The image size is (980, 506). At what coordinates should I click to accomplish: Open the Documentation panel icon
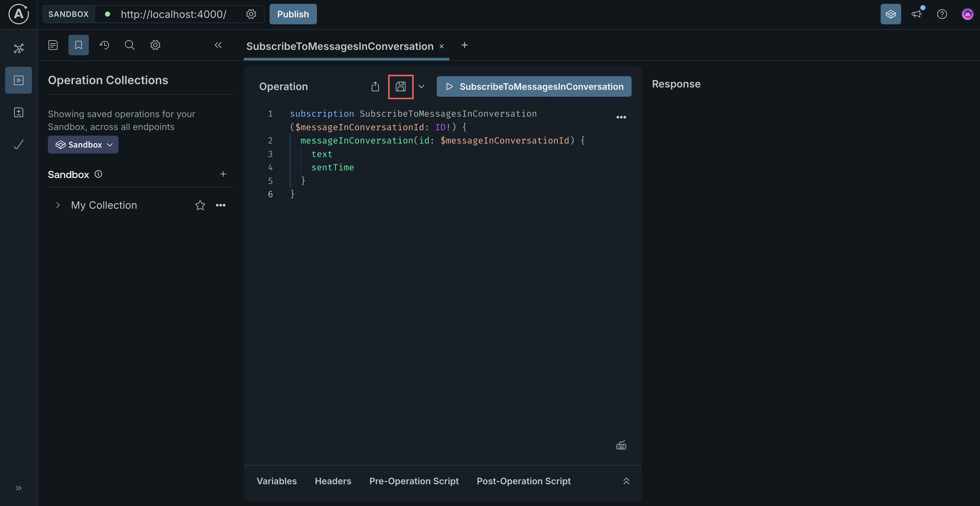[x=53, y=45]
